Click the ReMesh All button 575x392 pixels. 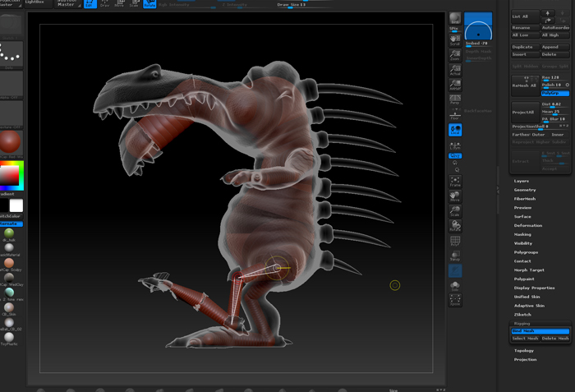pyautogui.click(x=525, y=85)
